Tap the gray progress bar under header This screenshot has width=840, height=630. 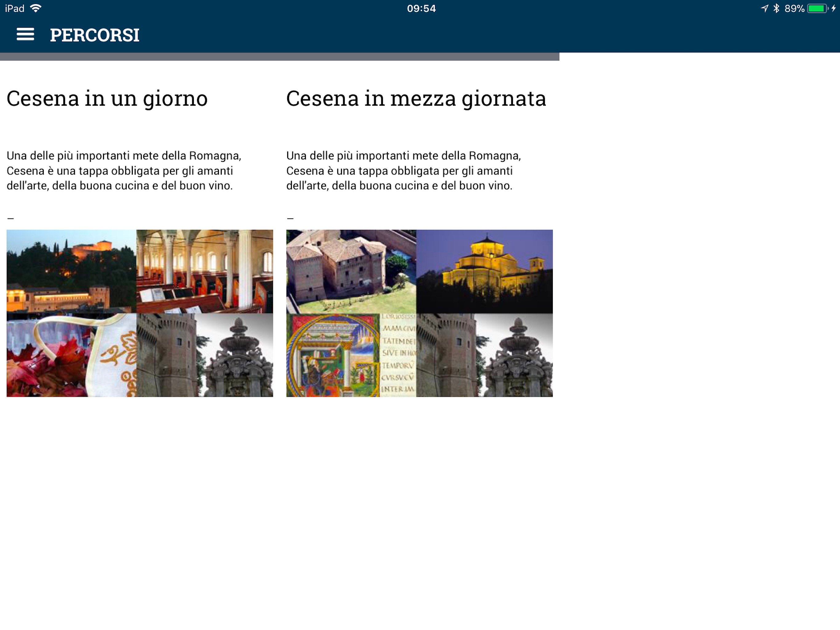click(279, 57)
